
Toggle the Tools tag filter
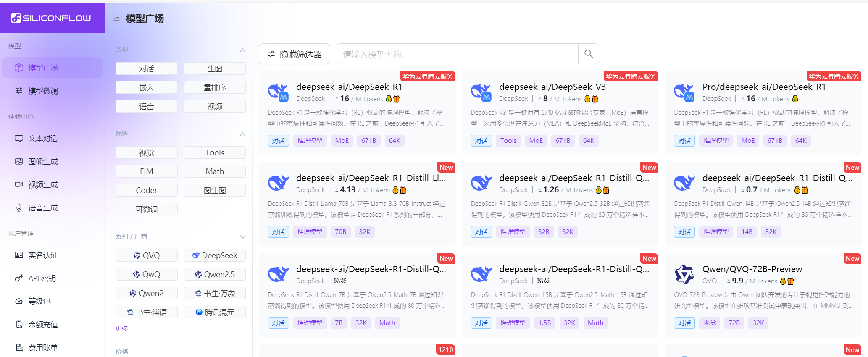tap(215, 152)
